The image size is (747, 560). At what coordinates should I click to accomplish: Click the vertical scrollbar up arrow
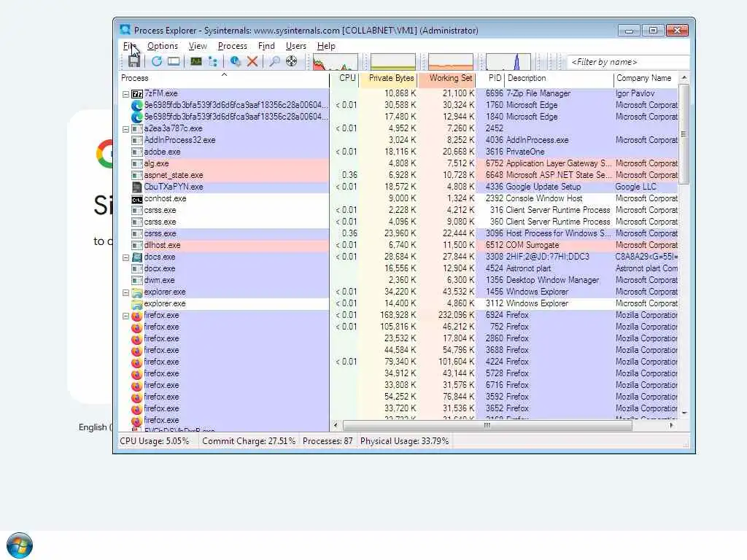[x=684, y=77]
